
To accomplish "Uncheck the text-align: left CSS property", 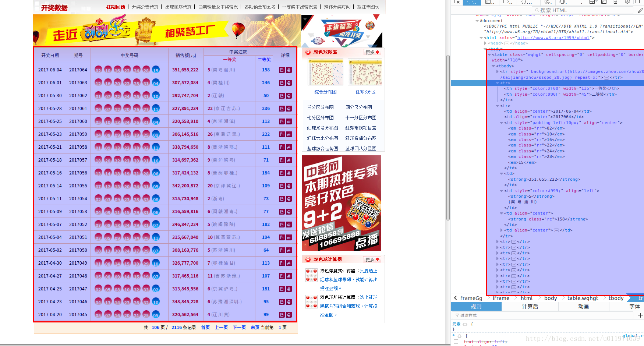I will 456,342.
